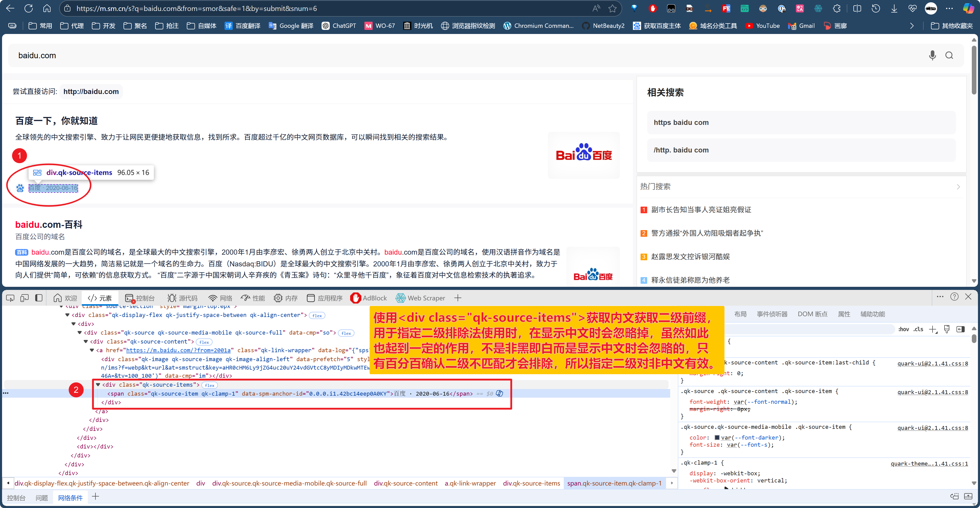The height and width of the screenshot is (508, 980).
Task: Toggle device emulation in DevTools
Action: click(24, 298)
